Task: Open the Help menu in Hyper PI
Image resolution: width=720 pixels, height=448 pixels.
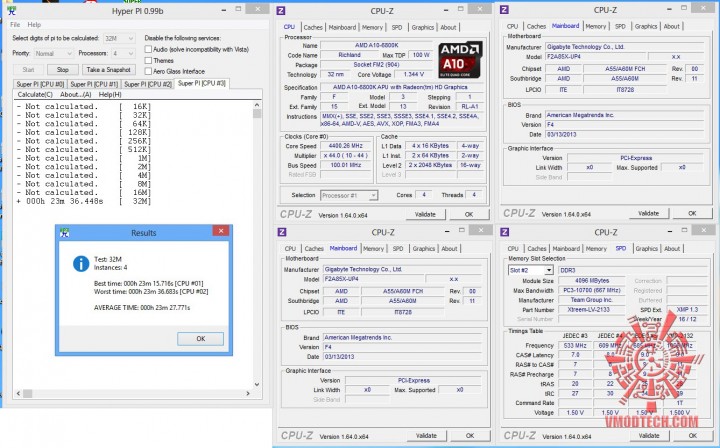Action: tap(34, 25)
